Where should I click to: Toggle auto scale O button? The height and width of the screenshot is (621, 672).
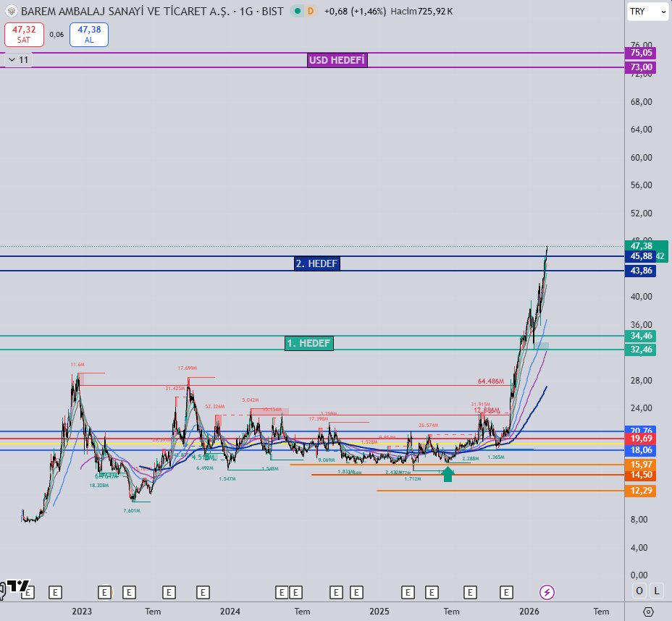point(639,591)
